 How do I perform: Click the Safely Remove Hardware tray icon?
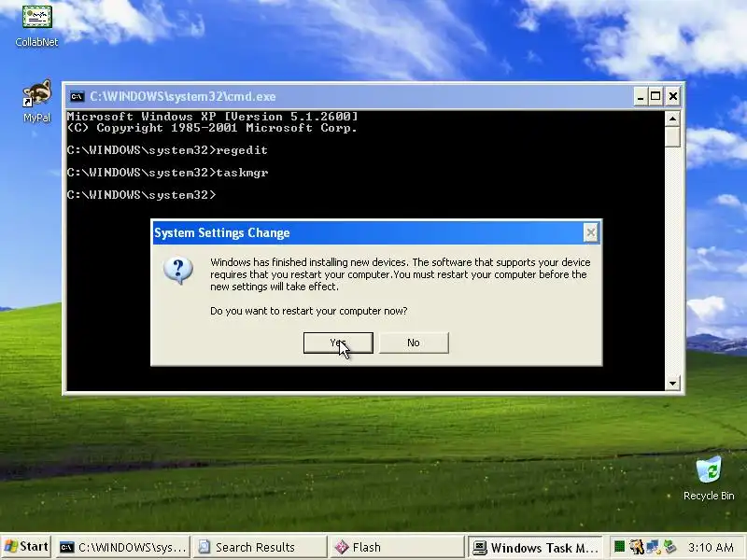click(669, 547)
